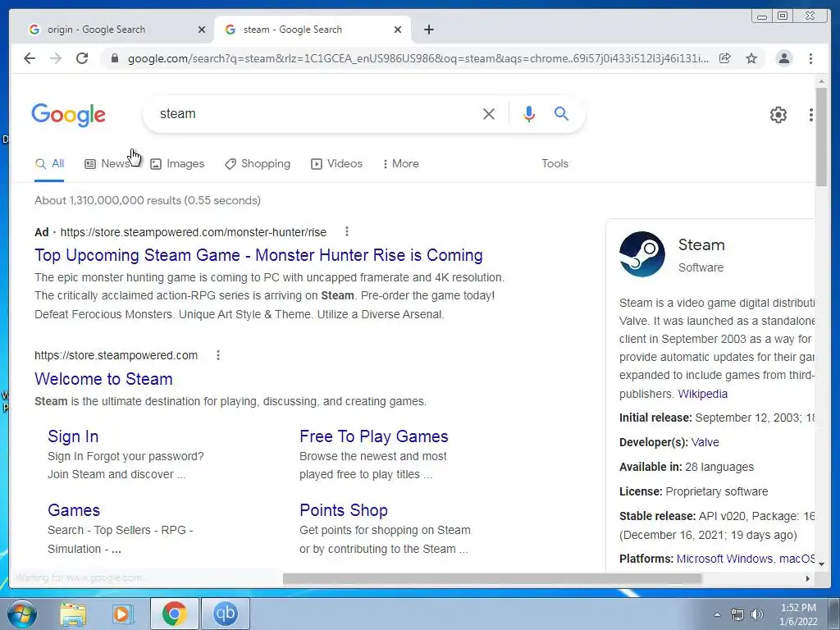Viewport: 840px width, 630px height.
Task: Click the vertical scrollbar thumb
Action: click(820, 137)
